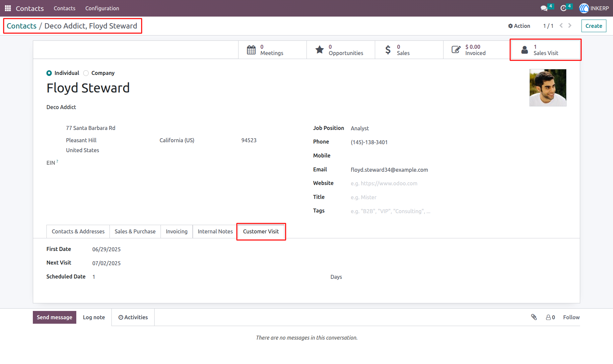Click phone number (145)-138-3401
Image resolution: width=613 pixels, height=364 pixels.
point(369,142)
